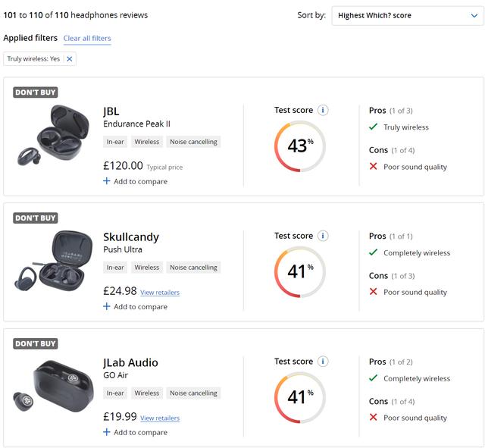The height and width of the screenshot is (448, 485).
Task: Open the JLab GO Air product image
Action: pos(53,386)
